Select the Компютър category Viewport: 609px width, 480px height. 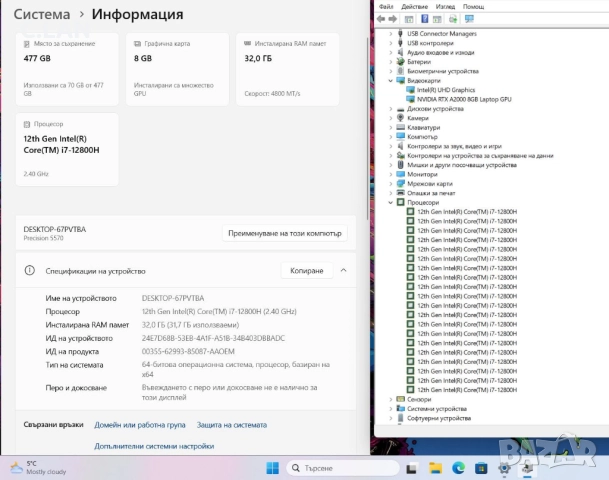click(422, 137)
